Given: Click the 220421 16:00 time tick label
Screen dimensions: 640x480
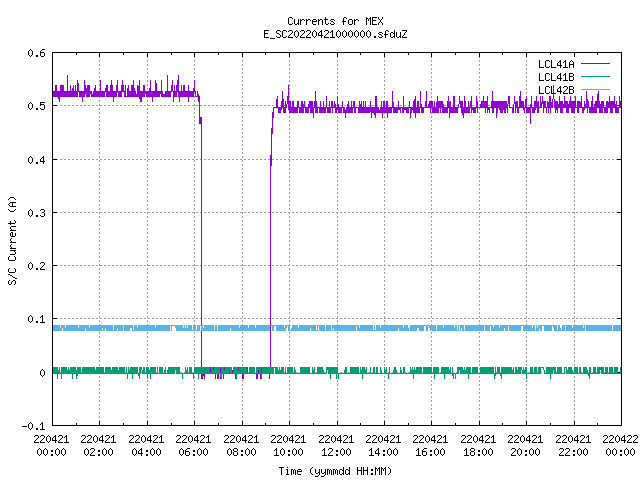Looking at the screenshot, I should [x=431, y=446].
